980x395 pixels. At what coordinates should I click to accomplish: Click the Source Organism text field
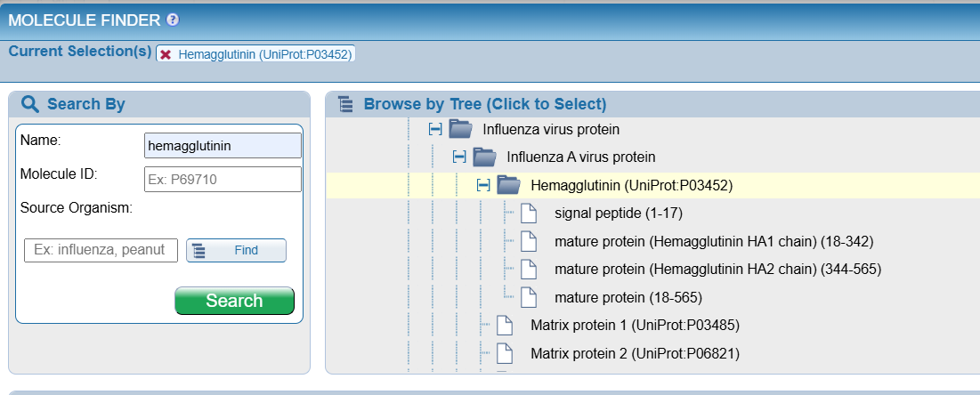coord(101,251)
